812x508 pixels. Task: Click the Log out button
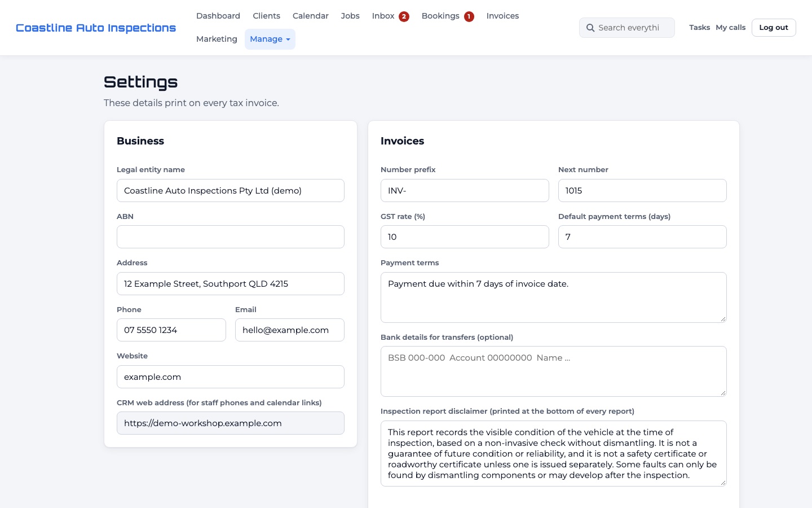click(x=774, y=28)
